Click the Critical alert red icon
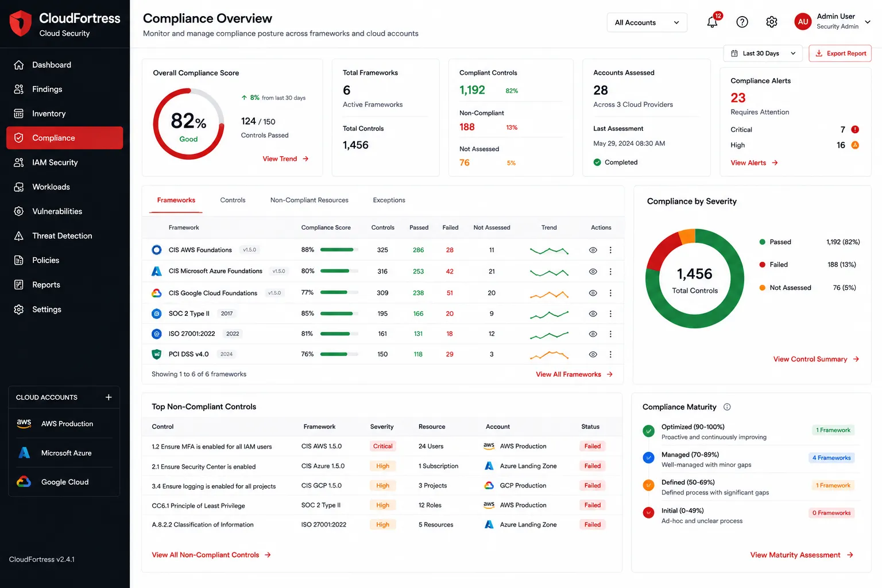This screenshot has width=882, height=588. (x=855, y=130)
